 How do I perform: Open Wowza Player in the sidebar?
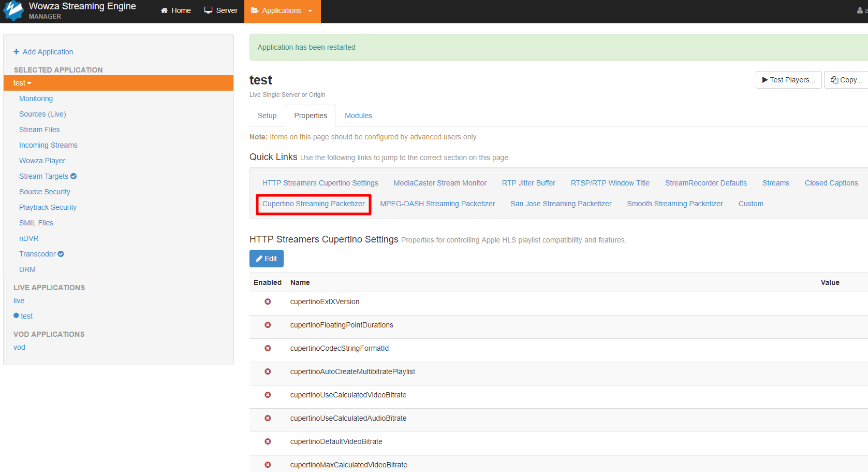coord(42,161)
